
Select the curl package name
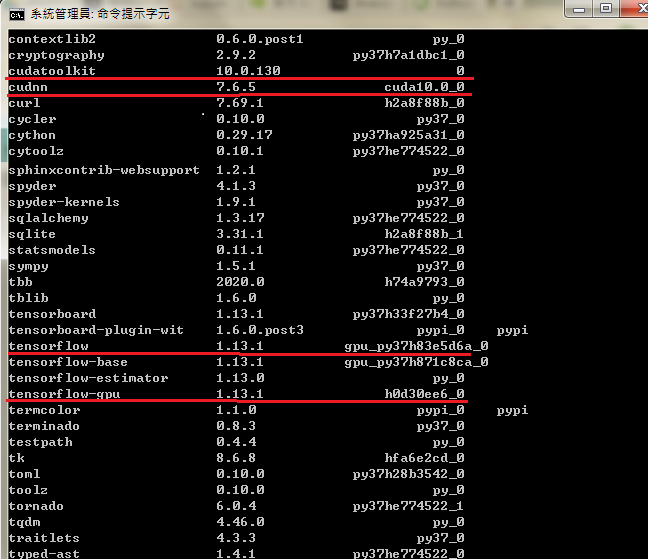pos(24,103)
